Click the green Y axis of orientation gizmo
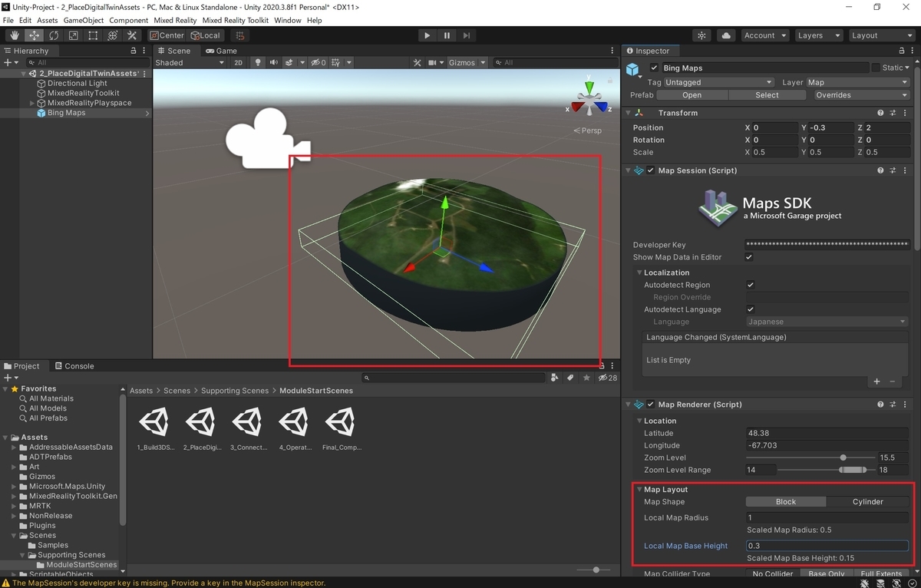This screenshot has width=921, height=588. point(589,88)
